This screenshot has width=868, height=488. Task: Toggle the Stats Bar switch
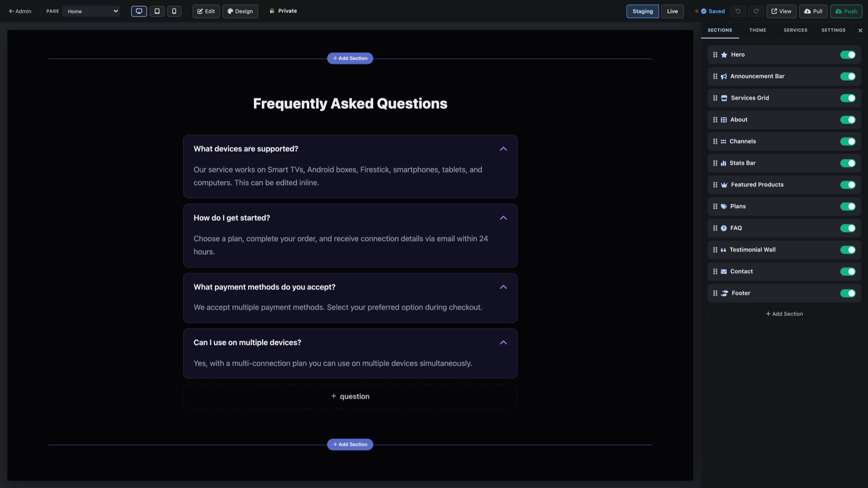click(x=848, y=163)
